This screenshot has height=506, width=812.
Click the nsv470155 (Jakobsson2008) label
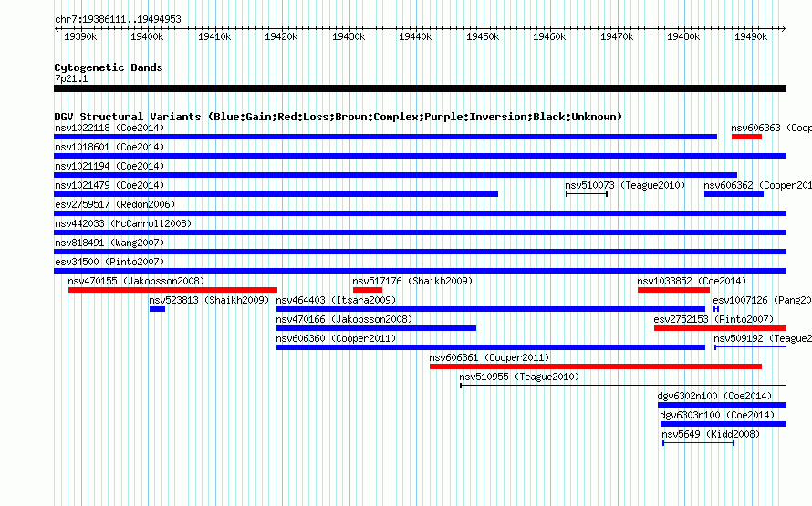136,281
